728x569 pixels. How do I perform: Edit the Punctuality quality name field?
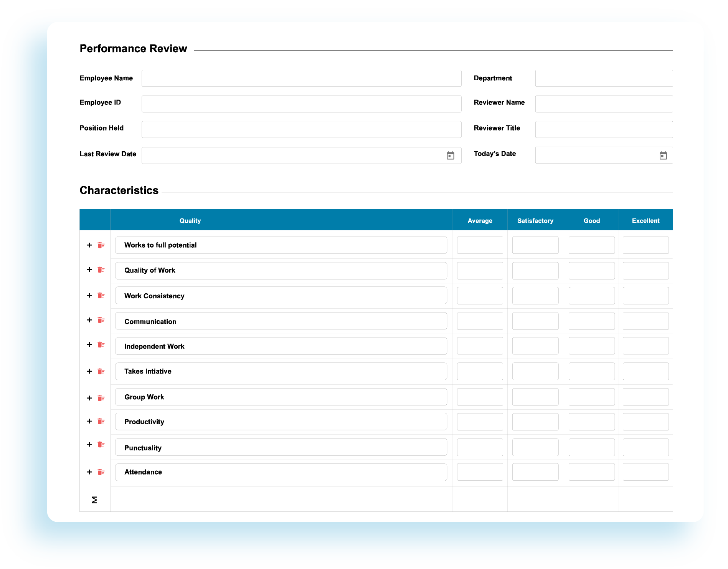tap(281, 448)
